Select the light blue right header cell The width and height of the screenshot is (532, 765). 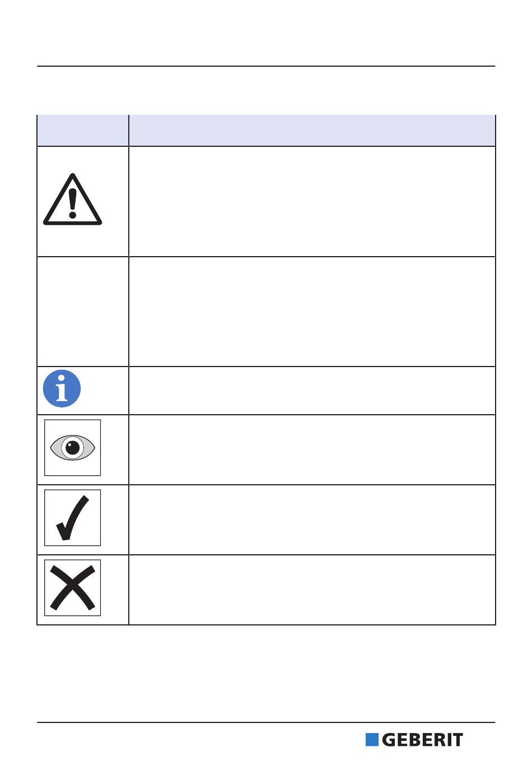click(312, 130)
